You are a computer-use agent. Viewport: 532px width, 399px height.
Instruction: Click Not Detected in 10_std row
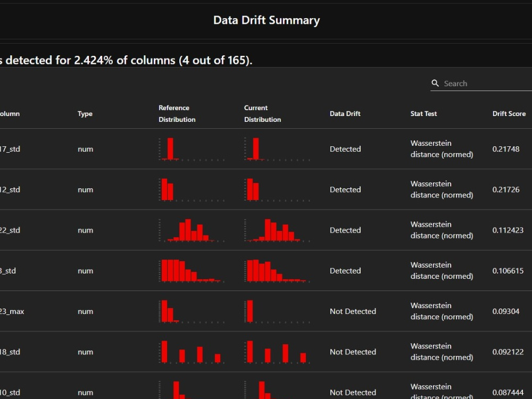click(353, 393)
